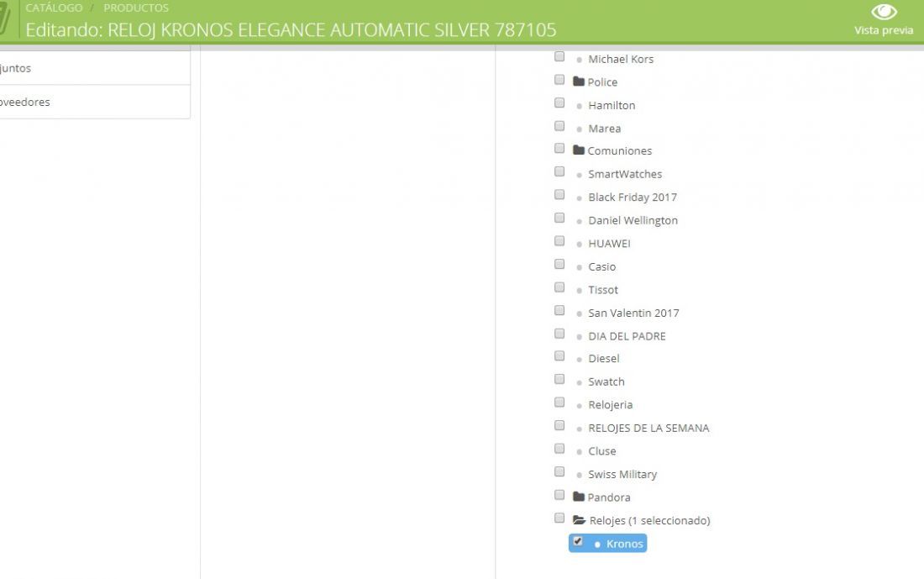Select the Swatch tree label
The width and height of the screenshot is (924, 579).
[606, 382]
